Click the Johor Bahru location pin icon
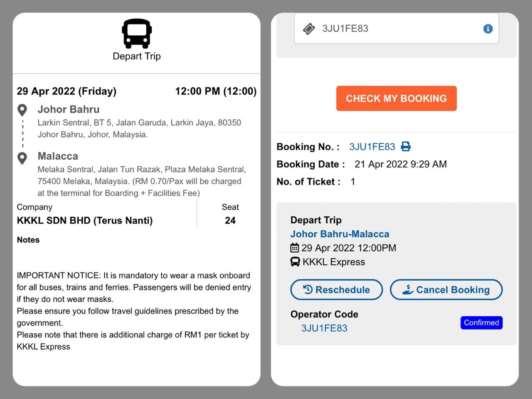The image size is (532, 399). 22,110
